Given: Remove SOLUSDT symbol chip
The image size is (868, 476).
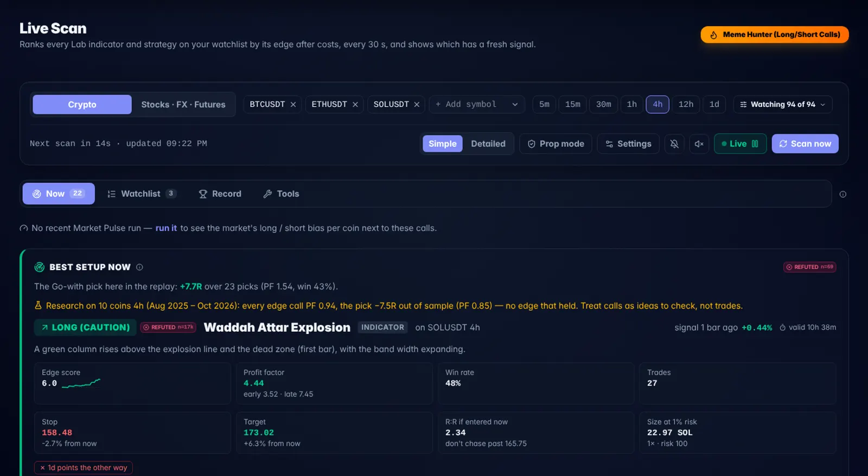Looking at the screenshot, I should [417, 105].
